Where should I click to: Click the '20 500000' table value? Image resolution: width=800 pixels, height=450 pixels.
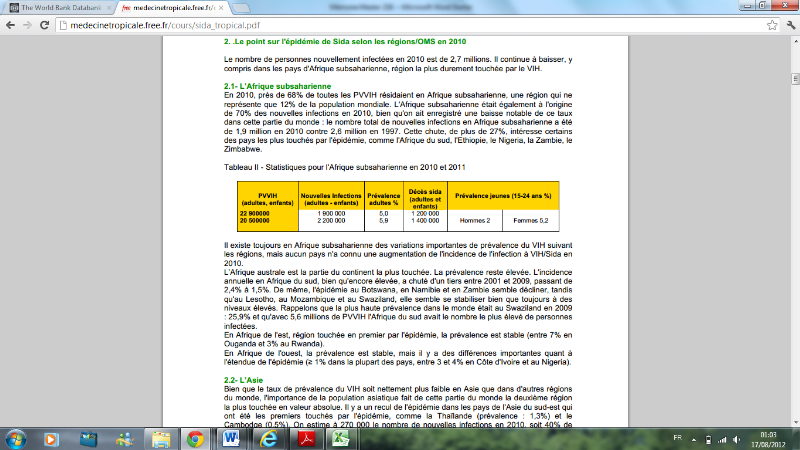255,221
